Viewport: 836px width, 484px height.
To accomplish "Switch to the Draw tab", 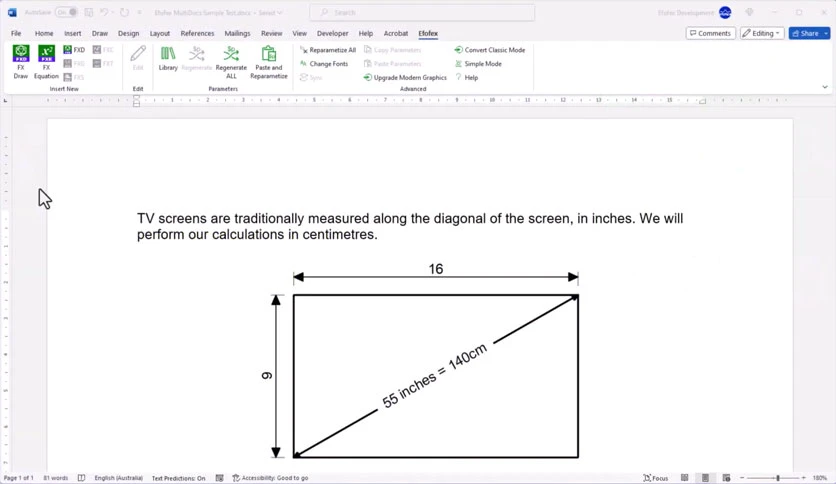I will [x=100, y=33].
